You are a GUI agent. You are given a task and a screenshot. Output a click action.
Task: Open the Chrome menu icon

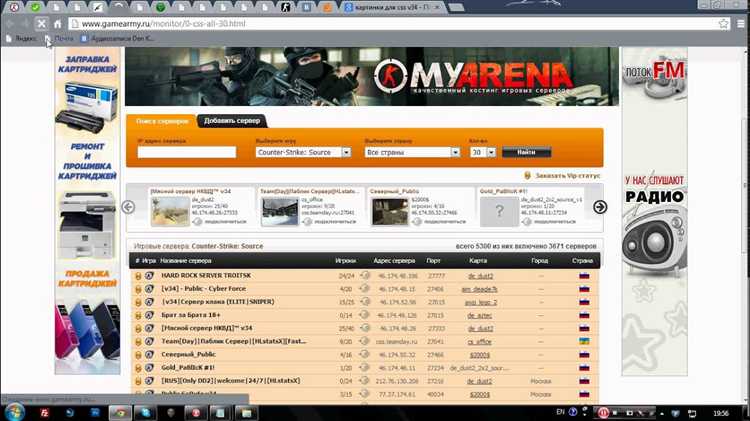tap(740, 23)
